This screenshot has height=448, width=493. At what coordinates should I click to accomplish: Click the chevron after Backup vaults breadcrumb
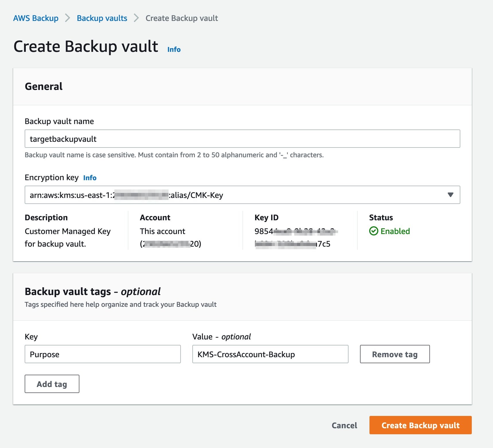[136, 18]
